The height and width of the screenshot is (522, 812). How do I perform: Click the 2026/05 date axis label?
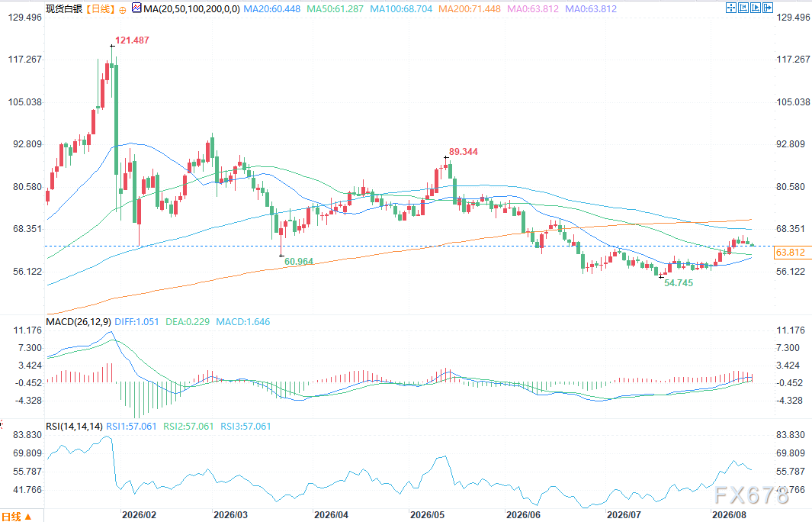click(427, 515)
